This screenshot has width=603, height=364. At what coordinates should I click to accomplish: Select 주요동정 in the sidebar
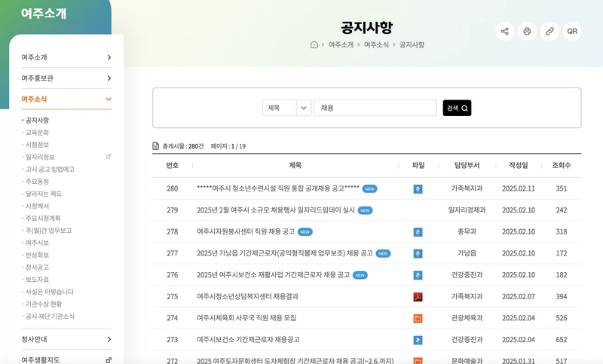point(37,182)
